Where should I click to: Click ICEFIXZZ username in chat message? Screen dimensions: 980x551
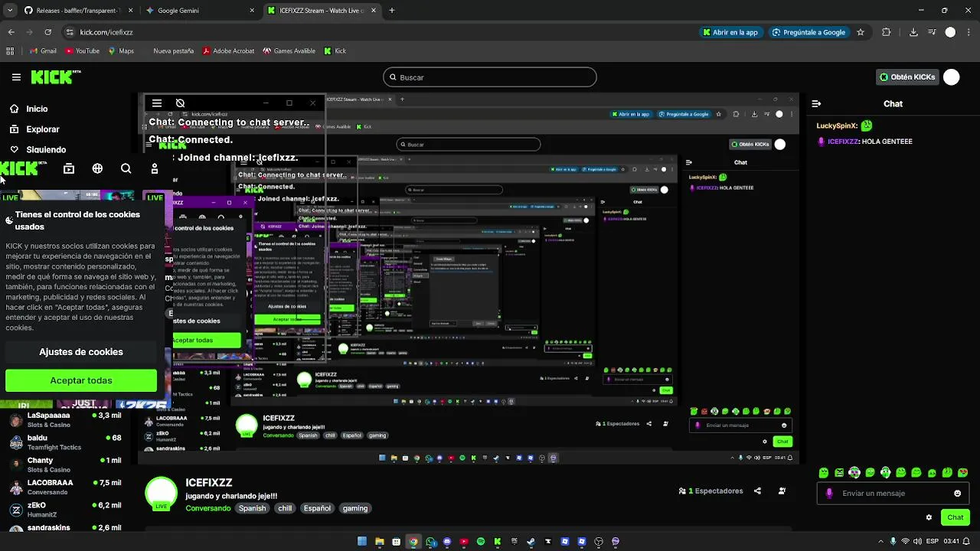[843, 142]
